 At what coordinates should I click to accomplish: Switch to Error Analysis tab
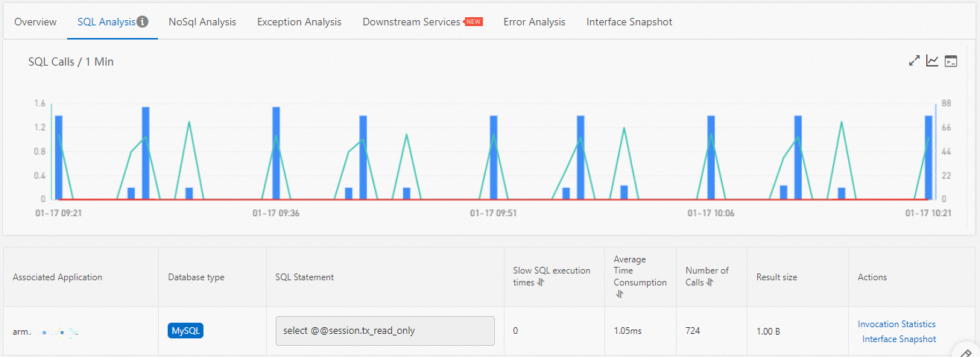pos(534,22)
